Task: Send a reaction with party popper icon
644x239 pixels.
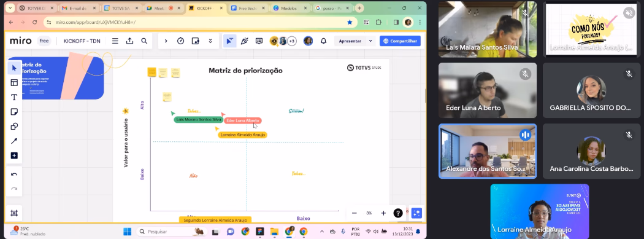Action: click(244, 41)
